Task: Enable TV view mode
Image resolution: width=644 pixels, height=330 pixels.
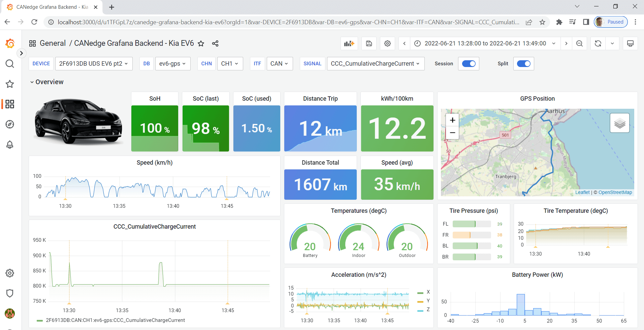Action: [x=630, y=43]
